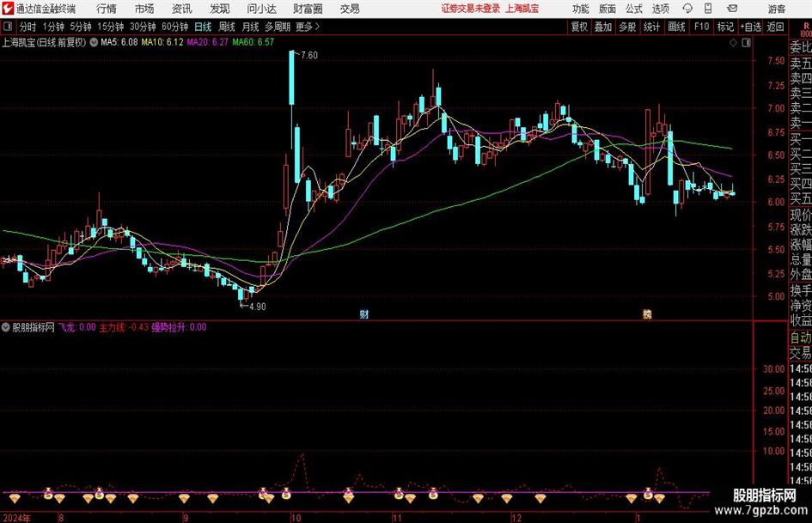Click the 标记 mark toolbar button
Viewport: 812px width, 523px height.
[x=725, y=27]
